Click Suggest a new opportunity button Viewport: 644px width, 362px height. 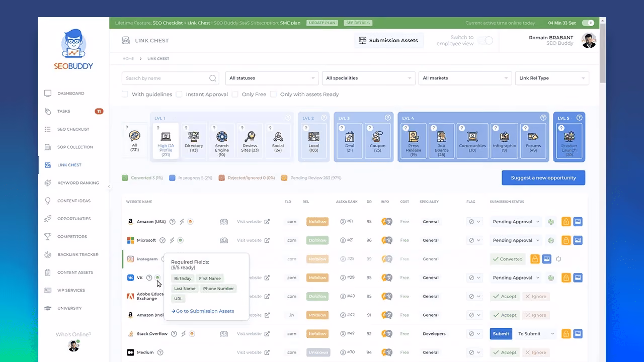(x=543, y=178)
